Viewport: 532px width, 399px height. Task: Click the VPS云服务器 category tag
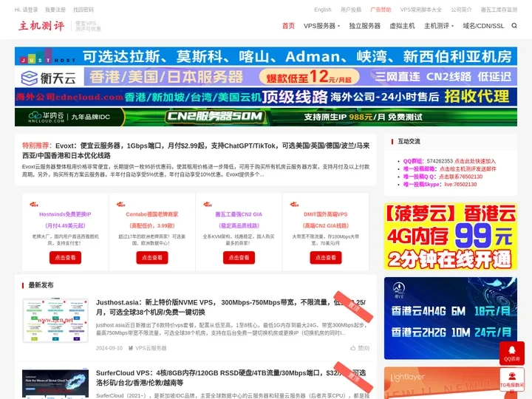coord(151,348)
